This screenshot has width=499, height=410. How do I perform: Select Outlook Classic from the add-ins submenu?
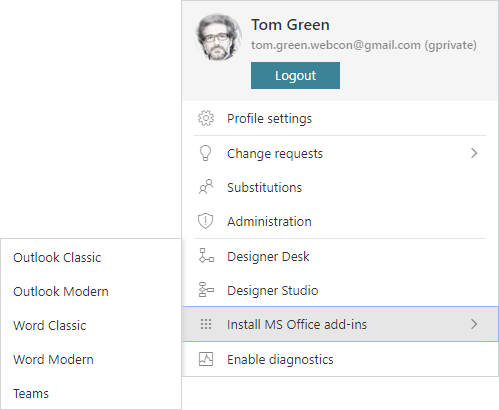pyautogui.click(x=57, y=258)
